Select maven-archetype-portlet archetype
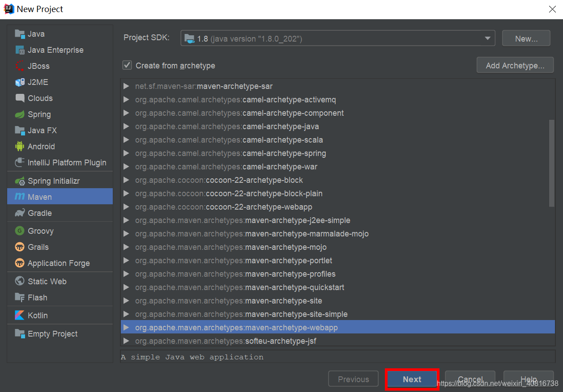563x392 pixels. pos(337,261)
